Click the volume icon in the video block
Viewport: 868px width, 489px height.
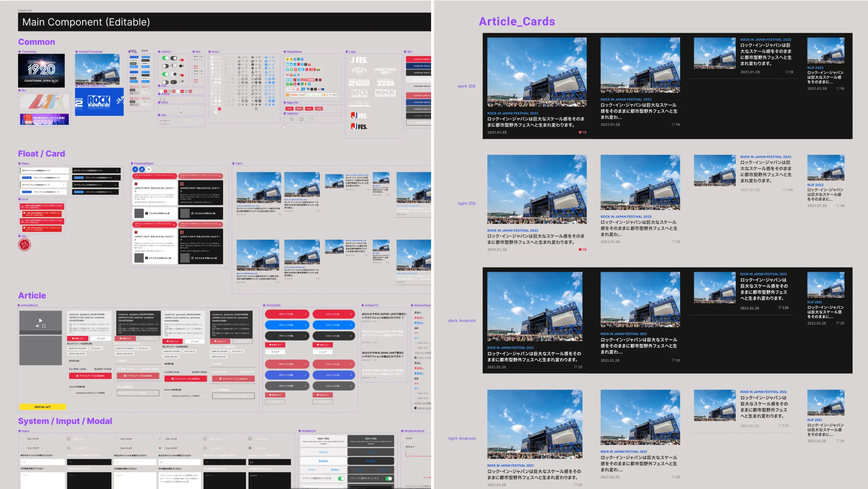point(37,326)
